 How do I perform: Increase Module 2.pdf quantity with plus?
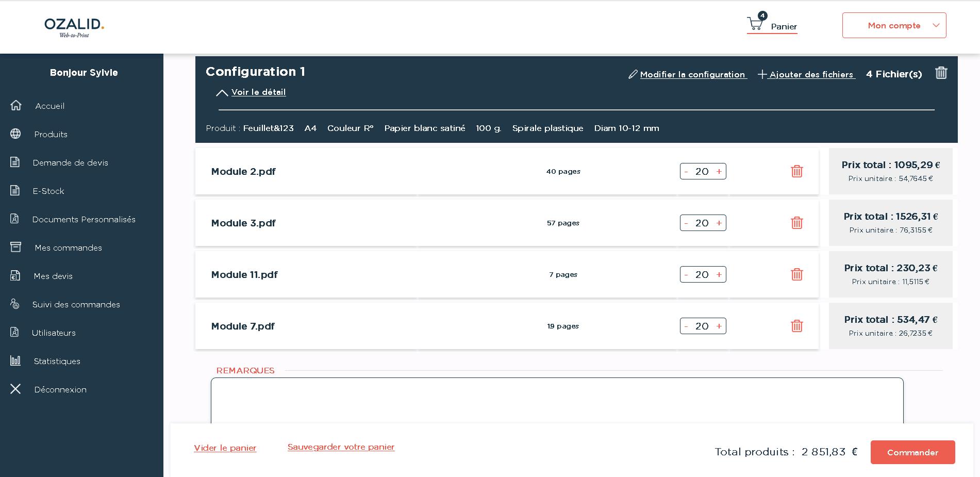click(x=719, y=172)
